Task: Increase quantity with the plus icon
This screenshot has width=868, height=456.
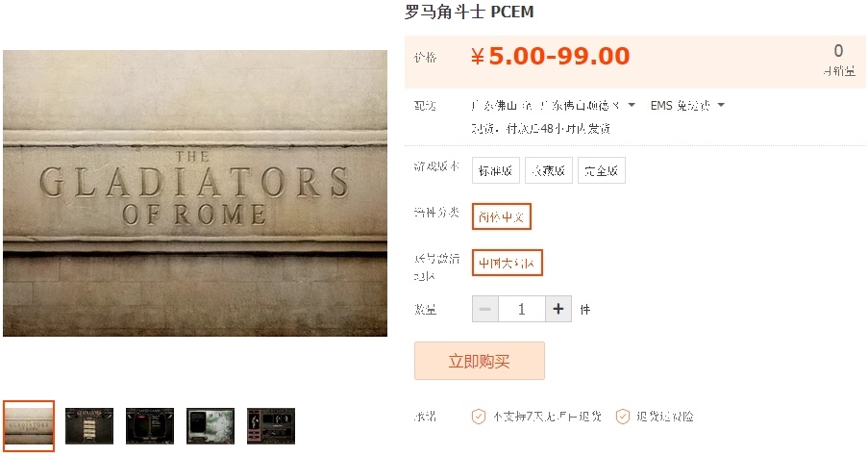Action: point(558,309)
